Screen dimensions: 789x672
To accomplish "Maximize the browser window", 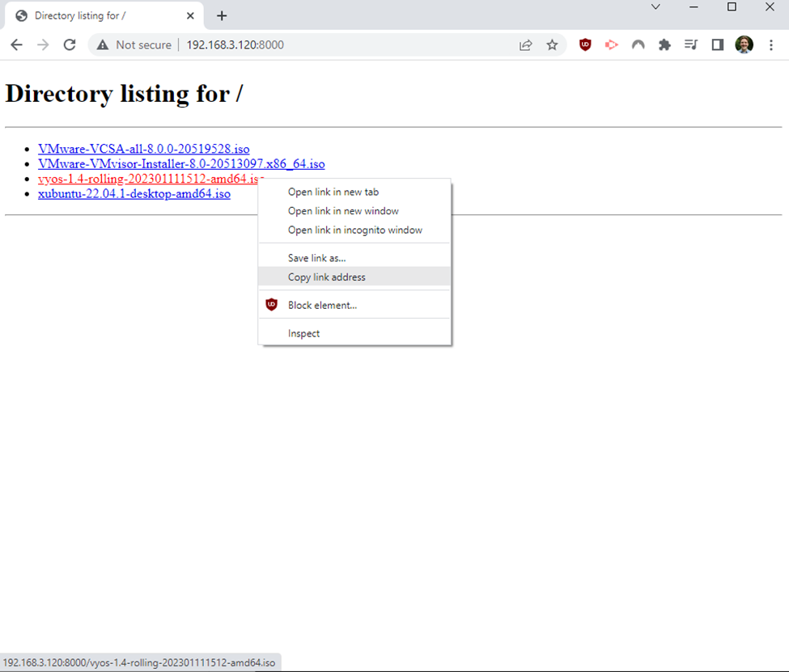I will pyautogui.click(x=732, y=7).
